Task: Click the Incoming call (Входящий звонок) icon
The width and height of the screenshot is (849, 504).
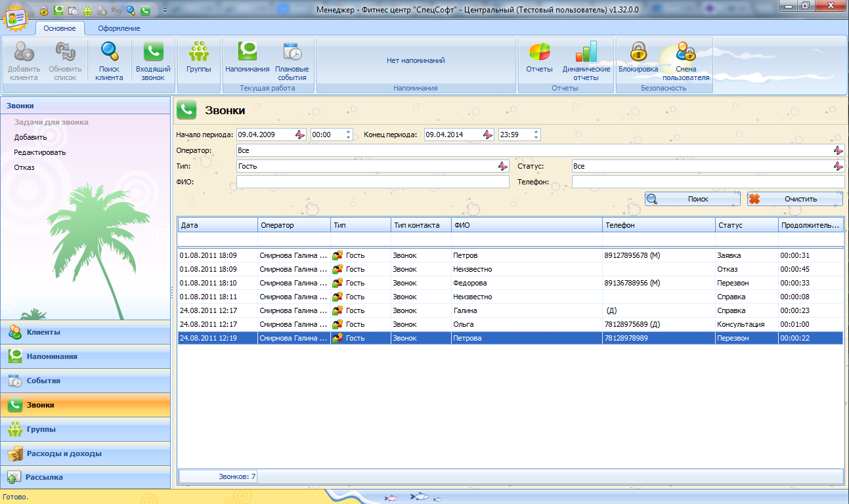Action: pyautogui.click(x=153, y=52)
